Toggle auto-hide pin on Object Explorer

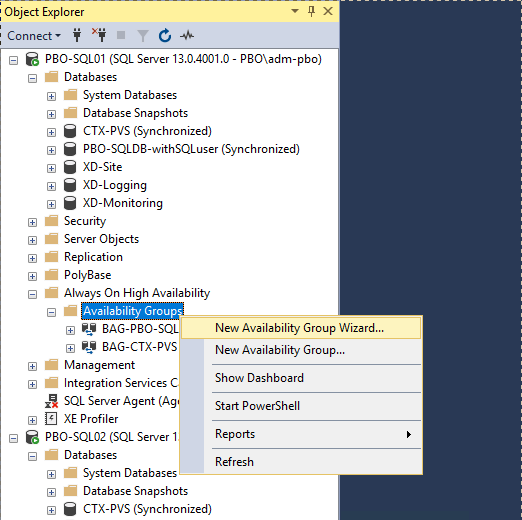(x=311, y=11)
